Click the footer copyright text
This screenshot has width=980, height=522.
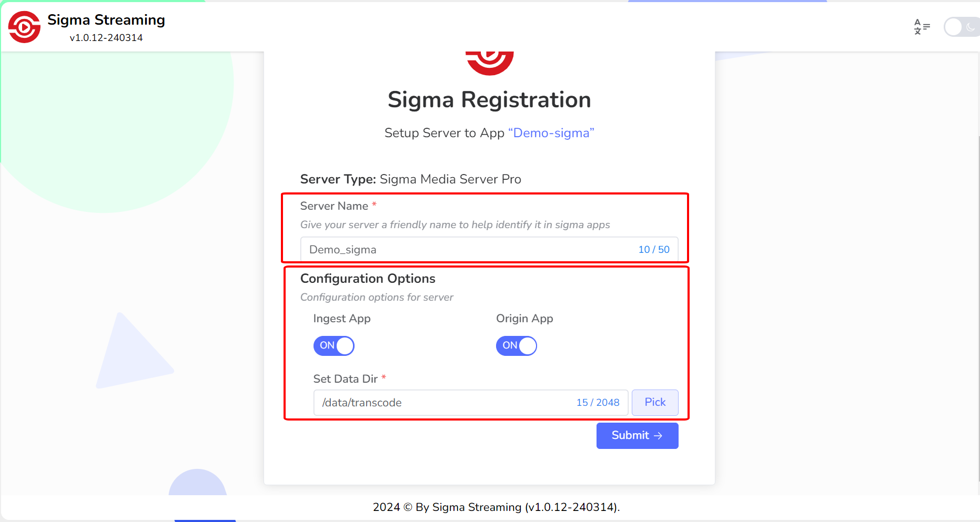tap(496, 507)
